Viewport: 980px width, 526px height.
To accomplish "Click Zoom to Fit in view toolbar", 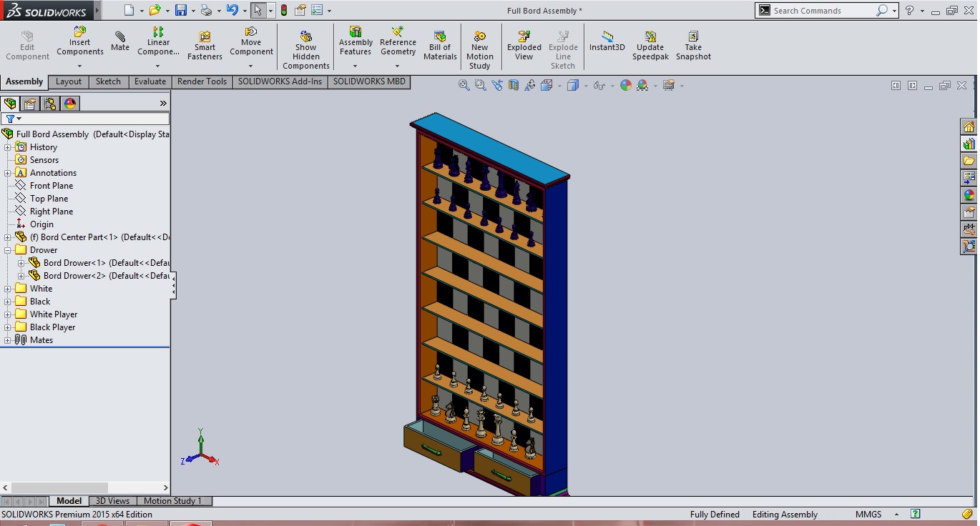I will 464,85.
